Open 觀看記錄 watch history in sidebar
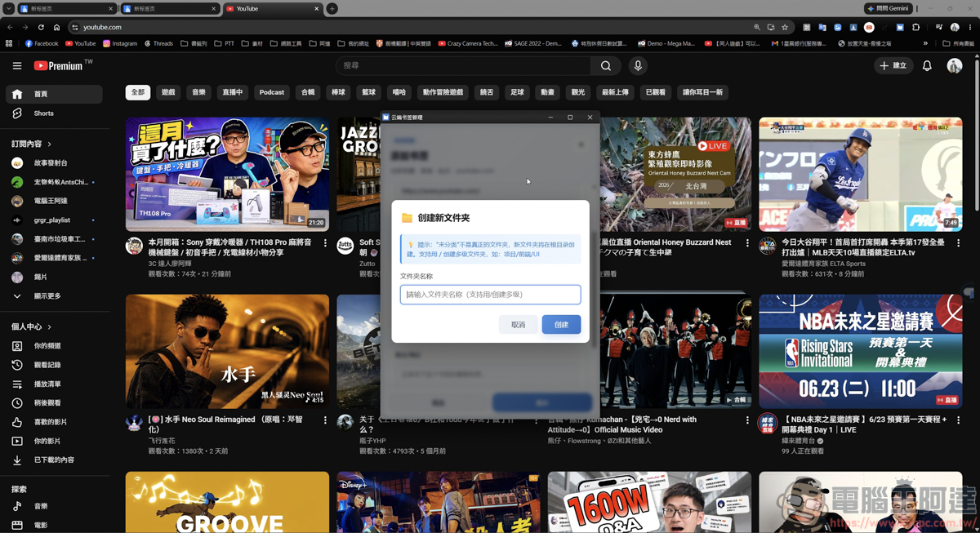980x533 pixels. (x=55, y=365)
